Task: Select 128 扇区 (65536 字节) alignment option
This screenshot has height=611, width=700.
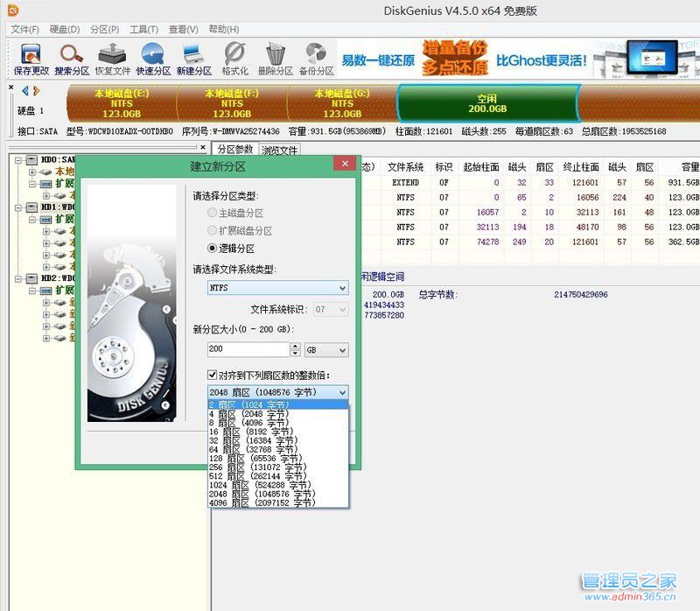Action: 277,459
